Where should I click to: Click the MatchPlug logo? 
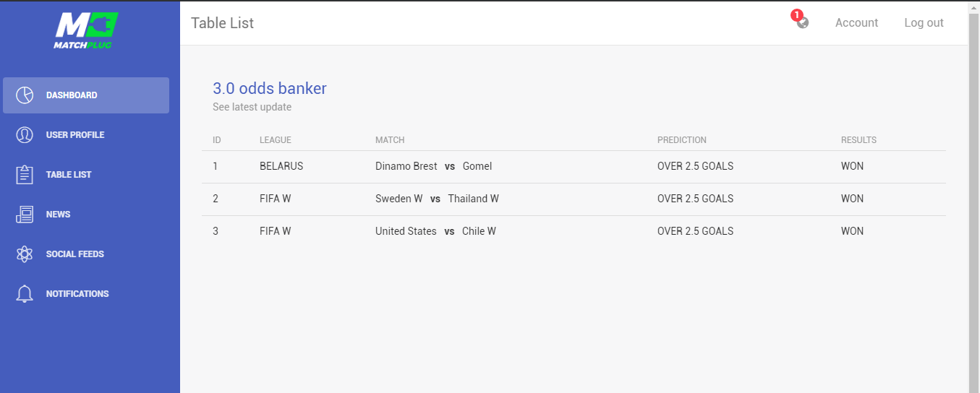[86, 30]
